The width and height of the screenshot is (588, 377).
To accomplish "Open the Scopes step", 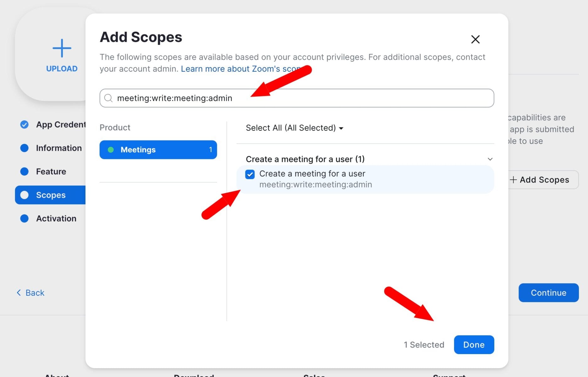I will 50,195.
